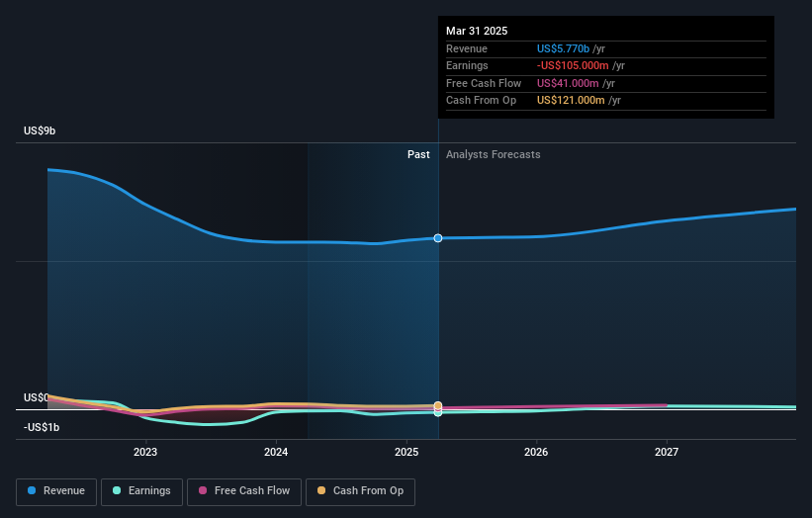Click the US$5.770b revenue value
The height and width of the screenshot is (518, 812).
click(x=563, y=48)
